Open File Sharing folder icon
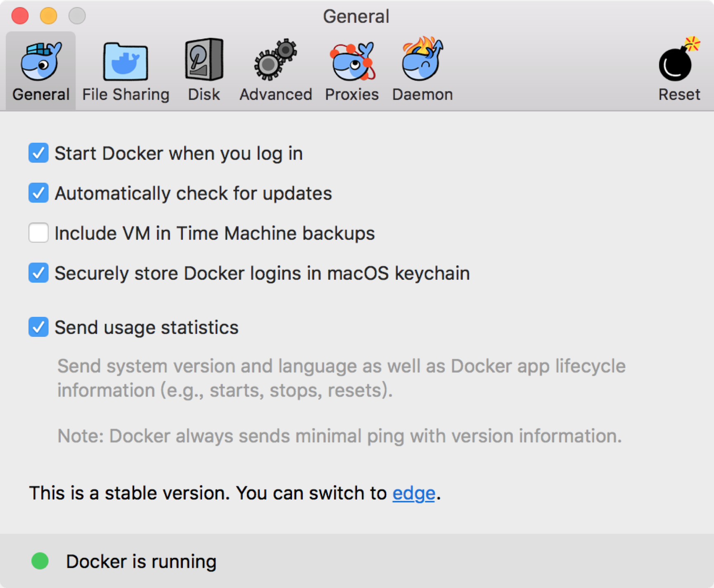Image resolution: width=714 pixels, height=588 pixels. 126,61
